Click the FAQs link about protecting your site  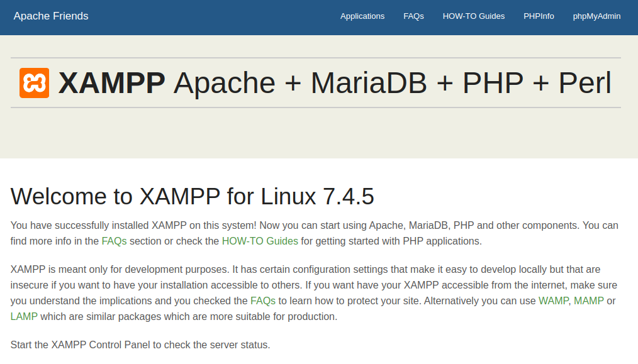[263, 301]
